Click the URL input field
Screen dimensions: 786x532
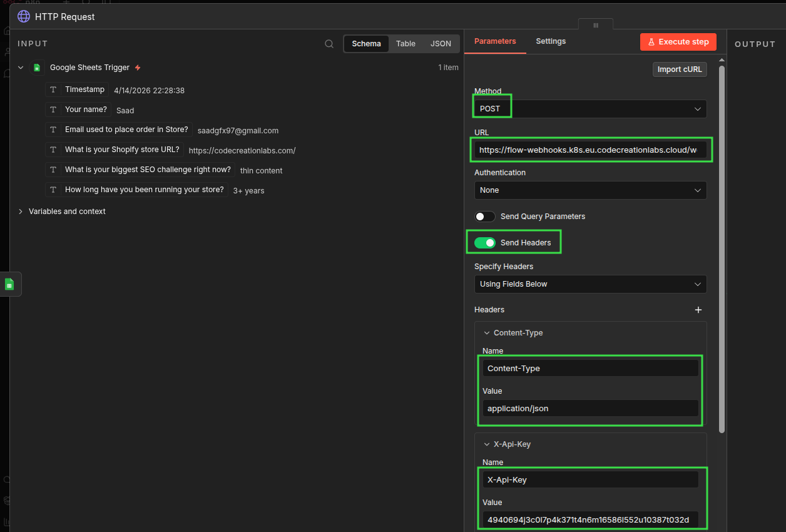pos(588,150)
